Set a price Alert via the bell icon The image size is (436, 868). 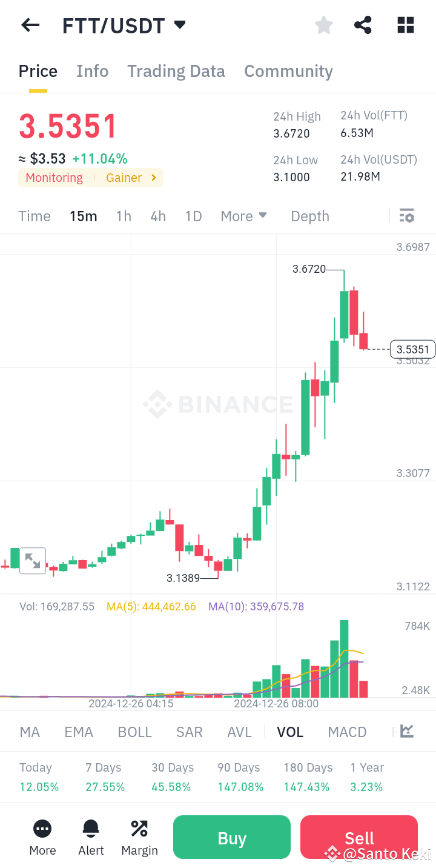coord(90,836)
